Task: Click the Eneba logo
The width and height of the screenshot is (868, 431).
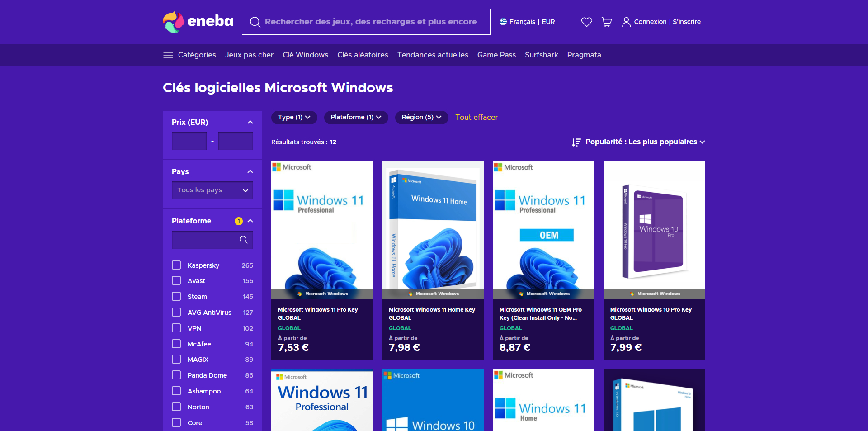Action: point(198,22)
